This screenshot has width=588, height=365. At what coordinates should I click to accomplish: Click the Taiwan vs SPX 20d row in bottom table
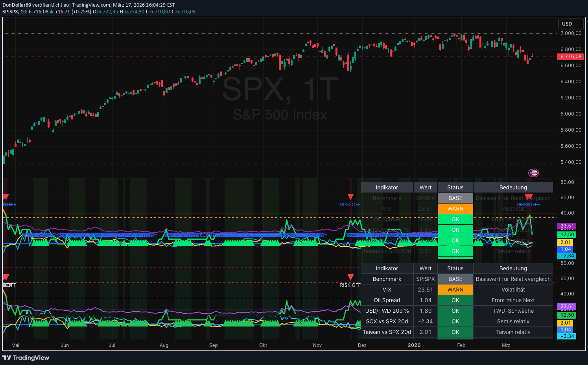point(387,332)
